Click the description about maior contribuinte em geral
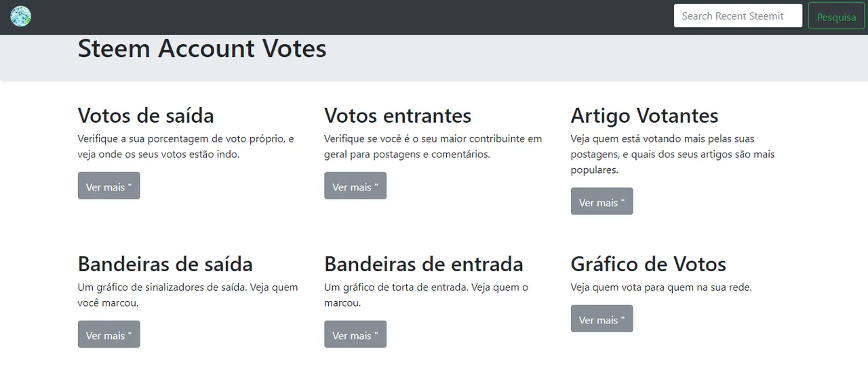This screenshot has height=375, width=868. [x=433, y=146]
